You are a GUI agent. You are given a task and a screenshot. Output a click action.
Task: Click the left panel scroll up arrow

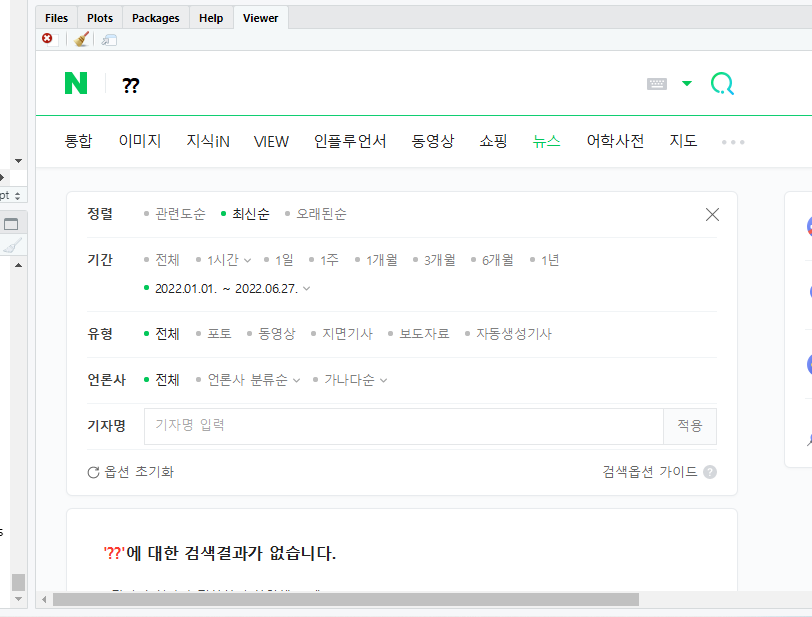tap(19, 265)
